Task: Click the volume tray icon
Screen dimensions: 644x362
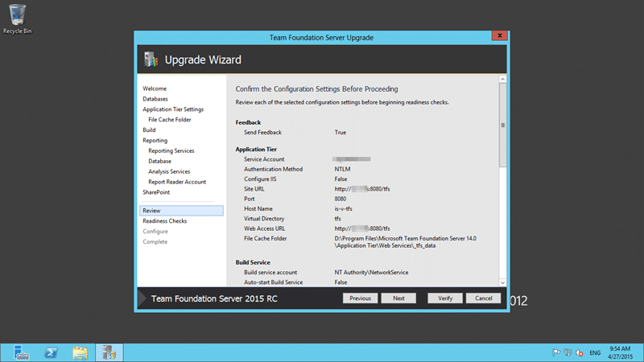Action: [580, 352]
